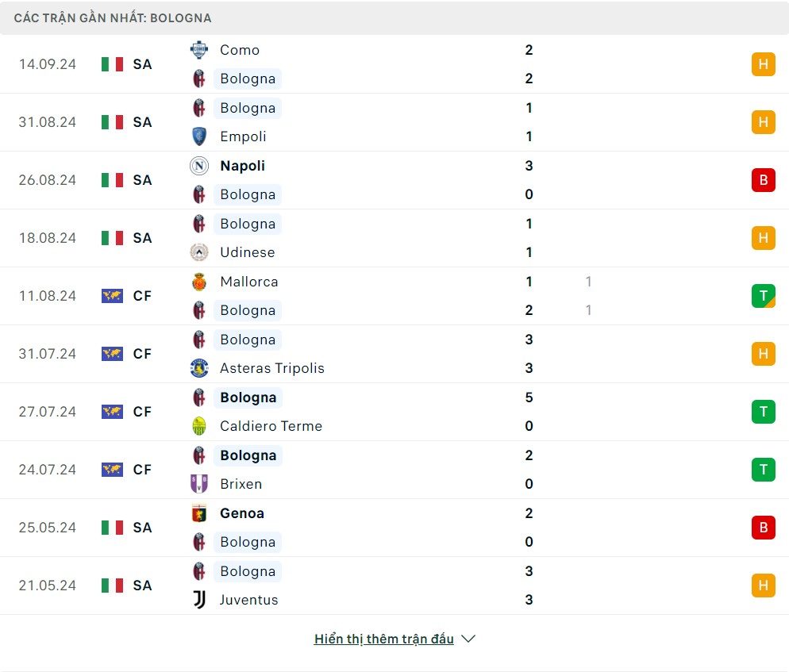789x672 pixels.
Task: Click the orange H badge for Como match
Action: pos(763,64)
